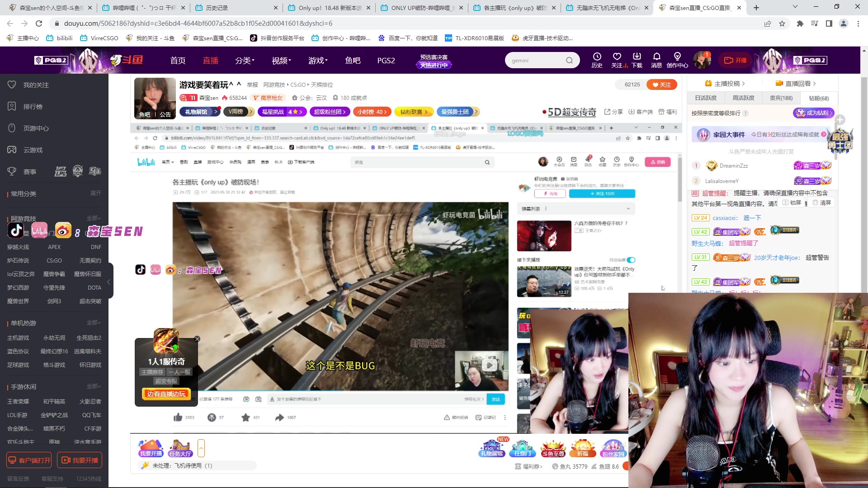Toggle 自动连播 switch in the bilibili page

pos(631,260)
